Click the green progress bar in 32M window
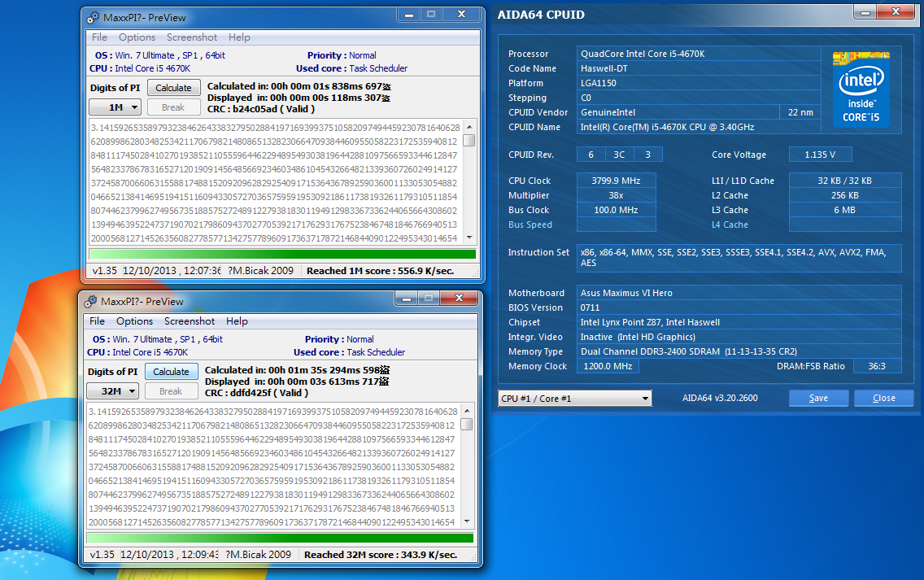The height and width of the screenshot is (580, 924). [280, 539]
